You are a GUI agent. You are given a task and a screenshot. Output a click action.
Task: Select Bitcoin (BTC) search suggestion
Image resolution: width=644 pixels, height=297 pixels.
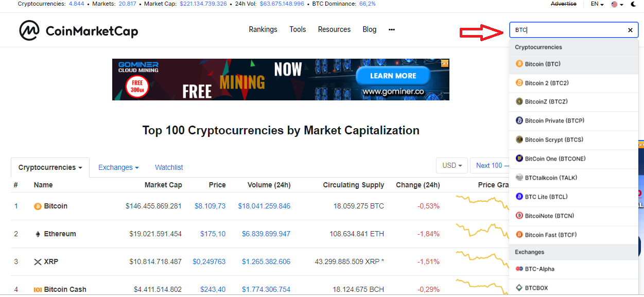[543, 64]
